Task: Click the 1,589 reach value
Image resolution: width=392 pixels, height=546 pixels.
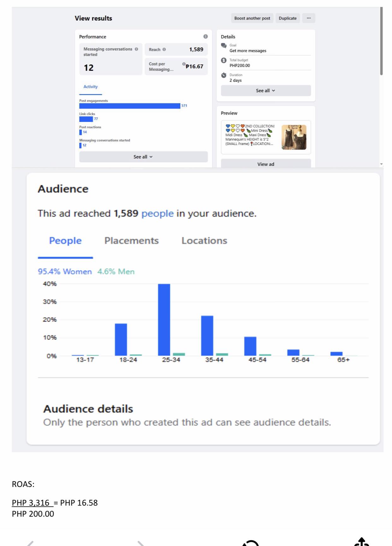Action: (x=196, y=50)
